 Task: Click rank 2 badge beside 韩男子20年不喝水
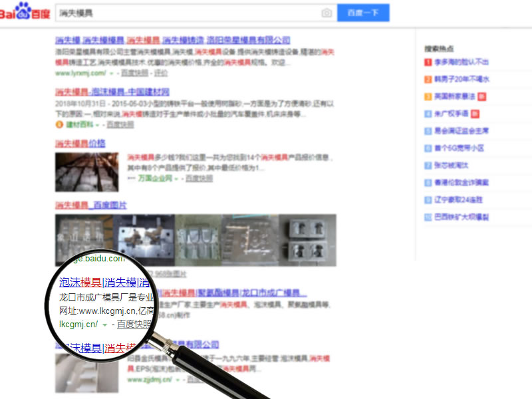(428, 79)
